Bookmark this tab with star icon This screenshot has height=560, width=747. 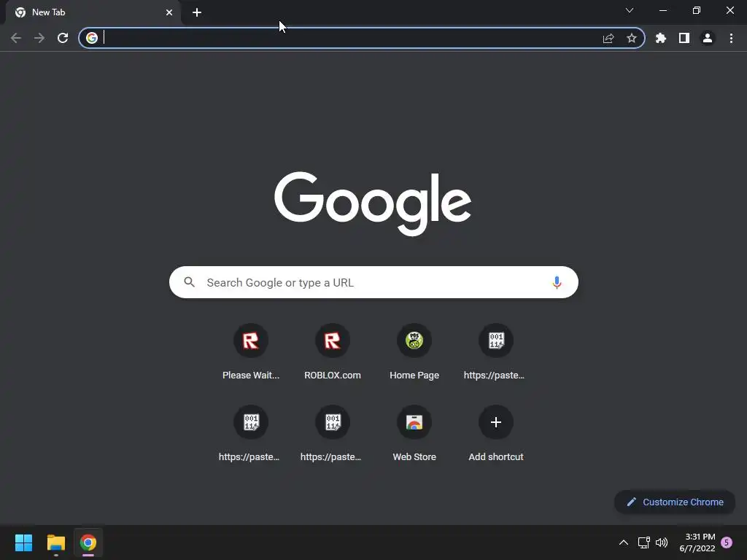(632, 38)
